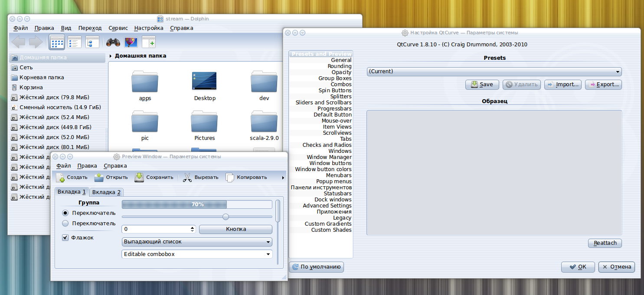Go back in Dolphin toolbar
This screenshot has width=644, height=295.
click(18, 42)
